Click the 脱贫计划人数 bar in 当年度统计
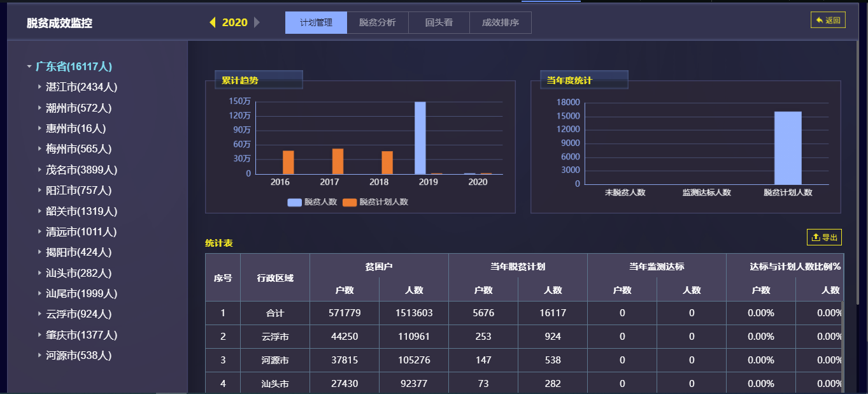The image size is (868, 394). click(x=788, y=148)
